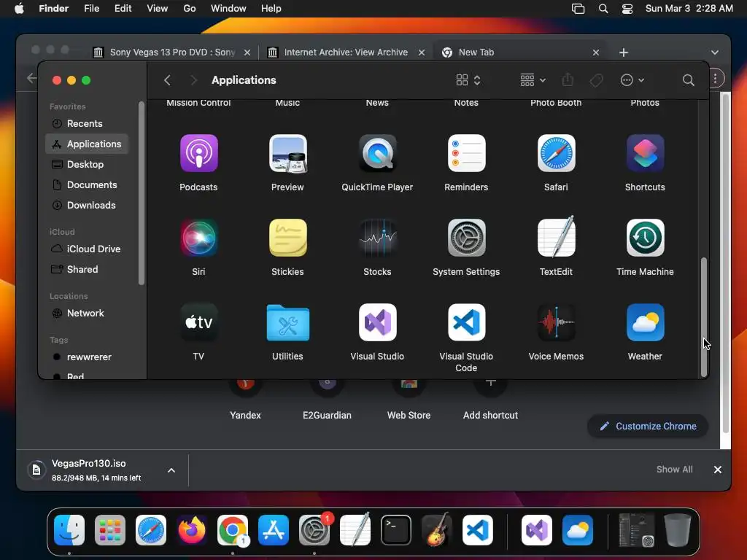
Task: Open Control Center in the menu bar
Action: [627, 9]
